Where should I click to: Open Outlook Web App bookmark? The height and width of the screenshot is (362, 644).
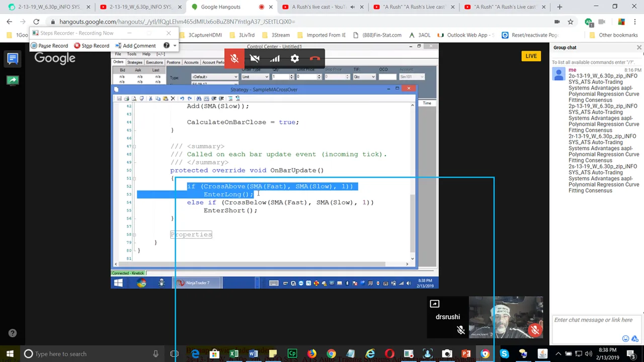coord(466,35)
